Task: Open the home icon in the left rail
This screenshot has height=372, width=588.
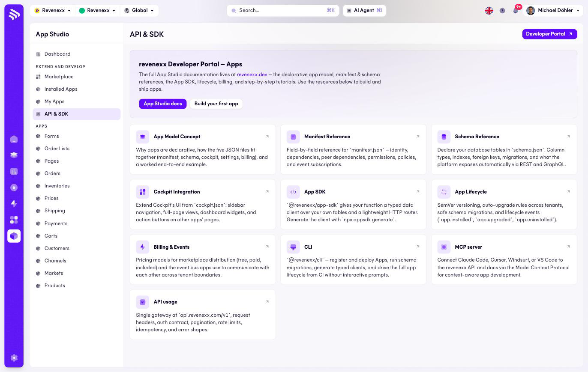Action: 14,139
